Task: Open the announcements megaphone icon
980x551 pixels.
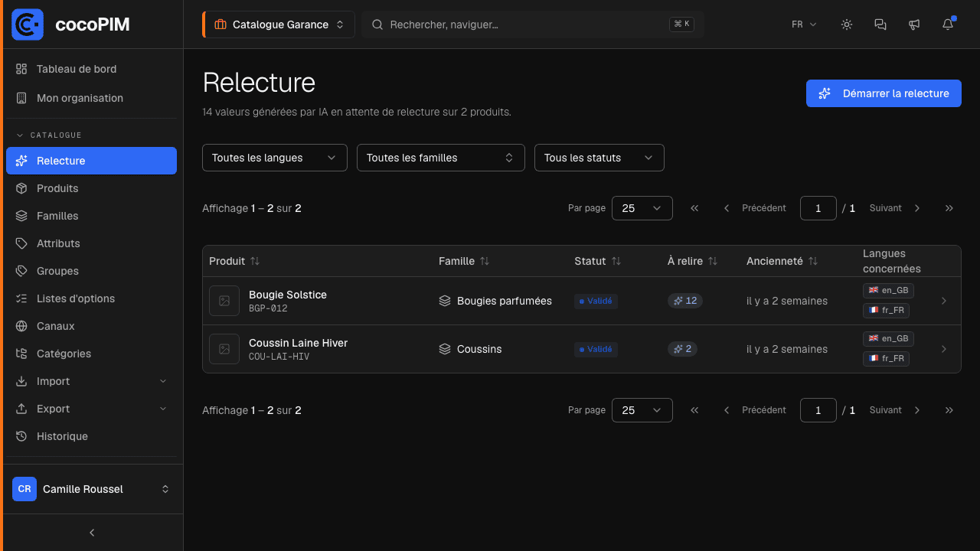Action: coord(914,24)
